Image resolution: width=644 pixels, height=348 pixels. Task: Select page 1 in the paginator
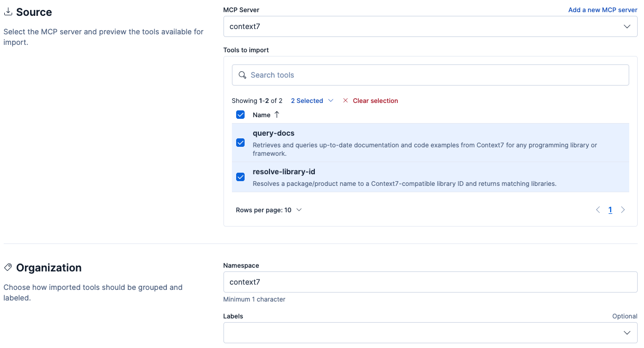coord(610,210)
